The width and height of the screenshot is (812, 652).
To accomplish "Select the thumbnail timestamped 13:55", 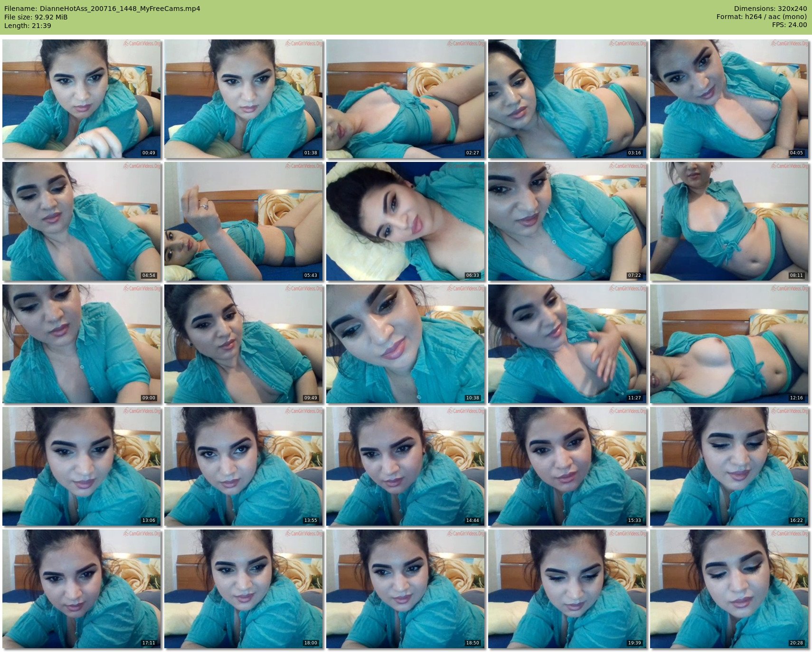I will coord(244,466).
